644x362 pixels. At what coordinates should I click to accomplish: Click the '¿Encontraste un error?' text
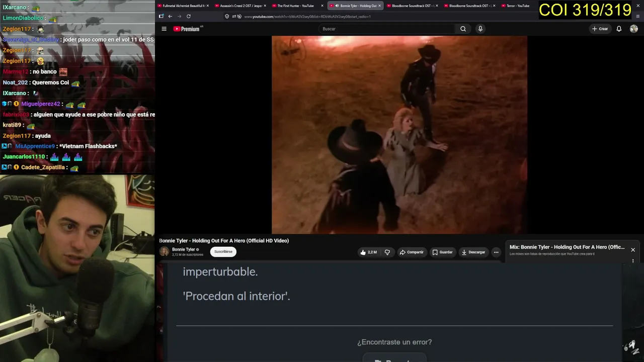[x=394, y=342]
